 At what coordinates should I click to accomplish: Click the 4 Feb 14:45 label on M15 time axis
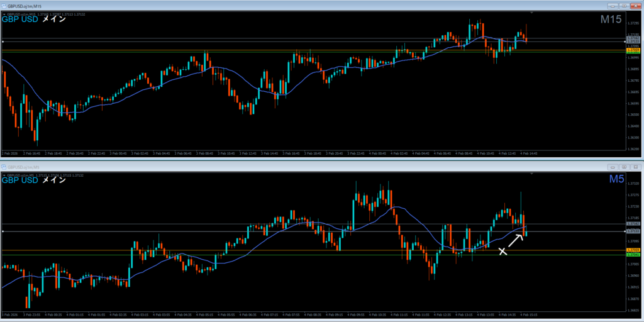pos(528,153)
